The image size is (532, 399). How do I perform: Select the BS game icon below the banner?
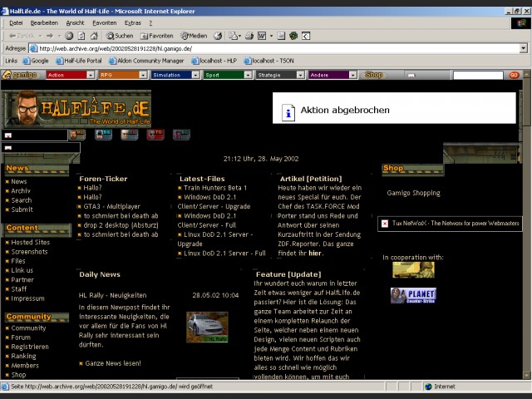(103, 135)
